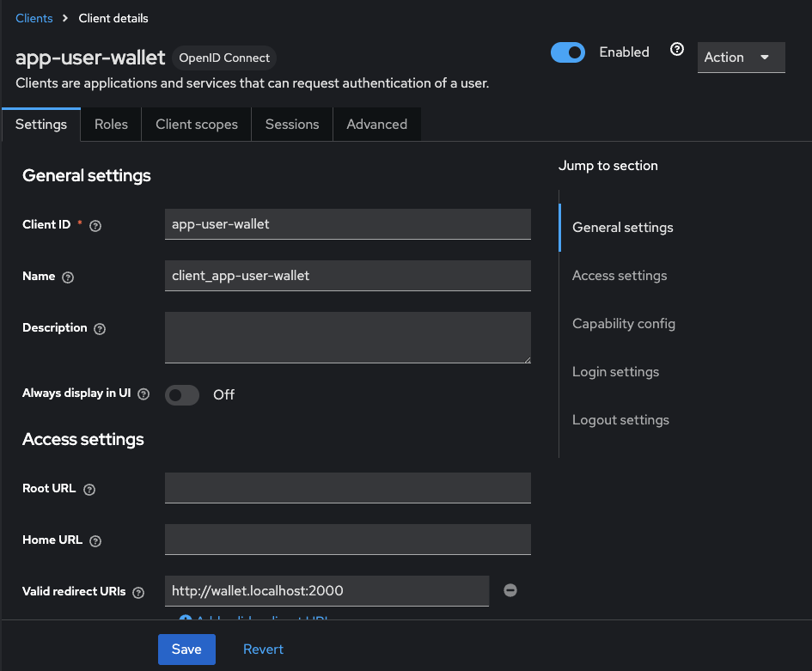Open the Action dropdown
812x671 pixels.
coord(741,58)
